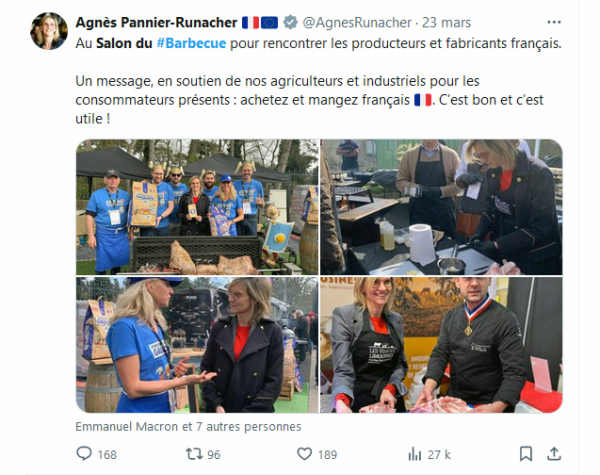
Task: Open the @AgnesRunacher handle link
Action: point(357,23)
